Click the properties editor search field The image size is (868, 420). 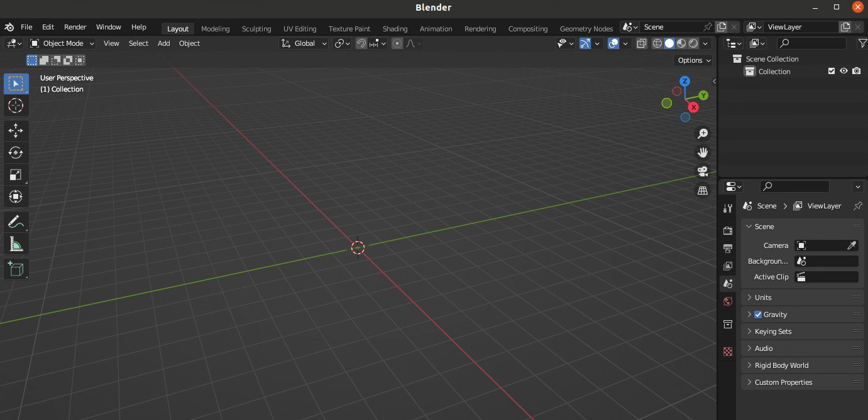click(x=794, y=186)
